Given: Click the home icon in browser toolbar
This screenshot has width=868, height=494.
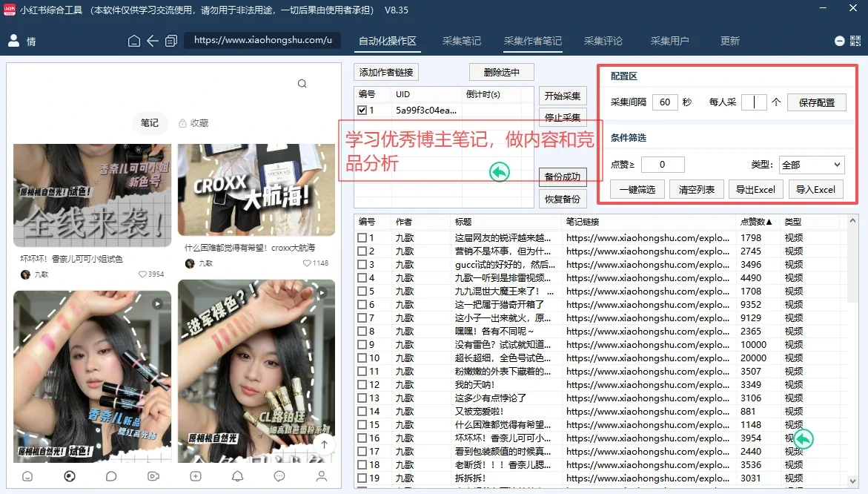Looking at the screenshot, I should click(x=134, y=41).
